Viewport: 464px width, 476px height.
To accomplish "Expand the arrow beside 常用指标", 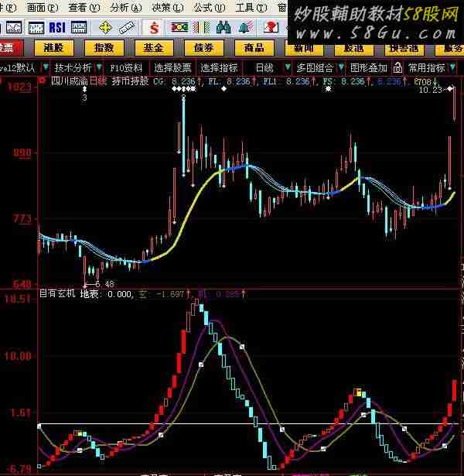I will point(453,67).
